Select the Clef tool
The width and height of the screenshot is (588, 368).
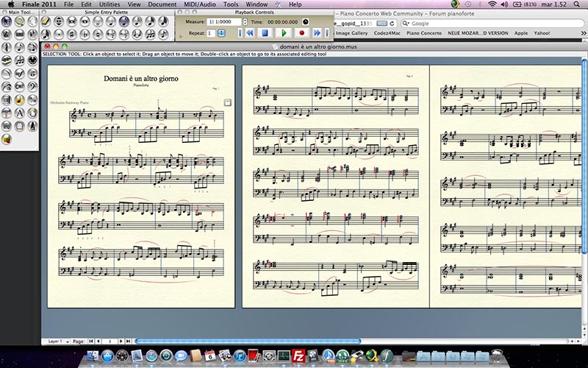(x=32, y=87)
